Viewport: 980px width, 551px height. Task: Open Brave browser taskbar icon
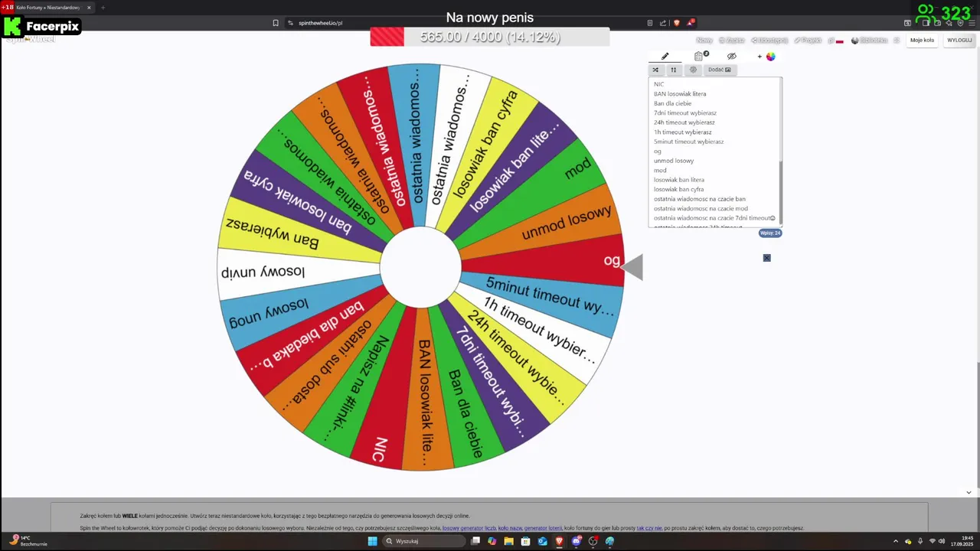(x=559, y=541)
